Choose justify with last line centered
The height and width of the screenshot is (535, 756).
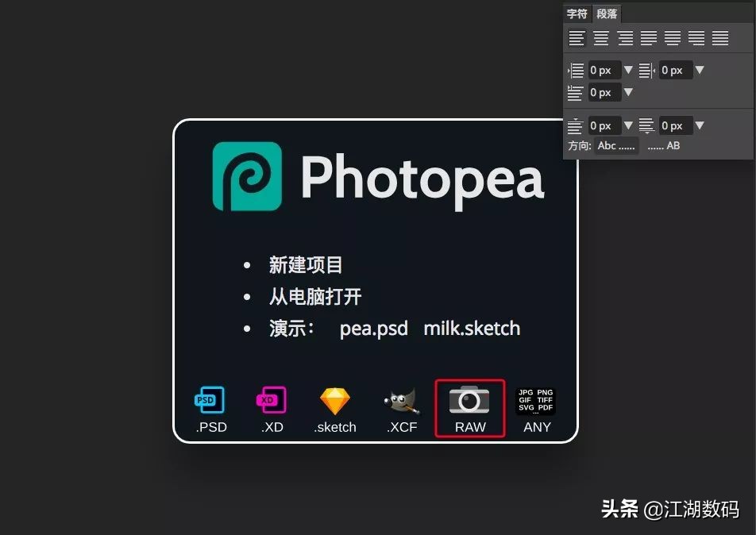pyautogui.click(x=673, y=38)
